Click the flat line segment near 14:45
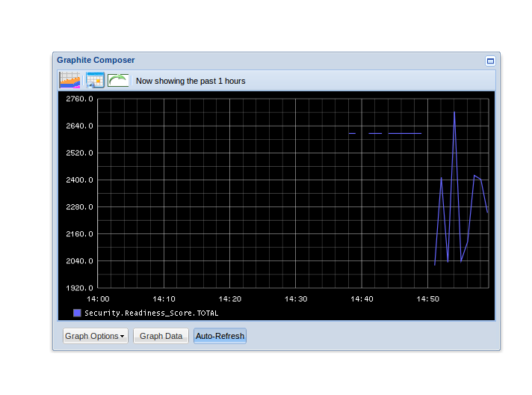Screen dimensions: 532x395 click(404, 133)
